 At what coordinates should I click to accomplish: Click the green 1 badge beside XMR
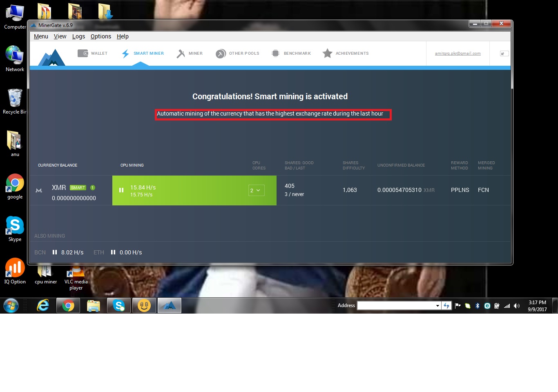(93, 188)
